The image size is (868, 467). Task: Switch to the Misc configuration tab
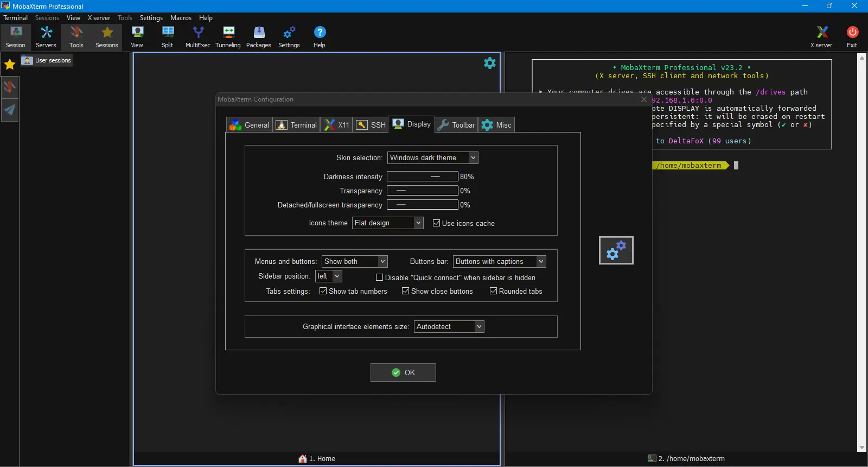pos(496,125)
